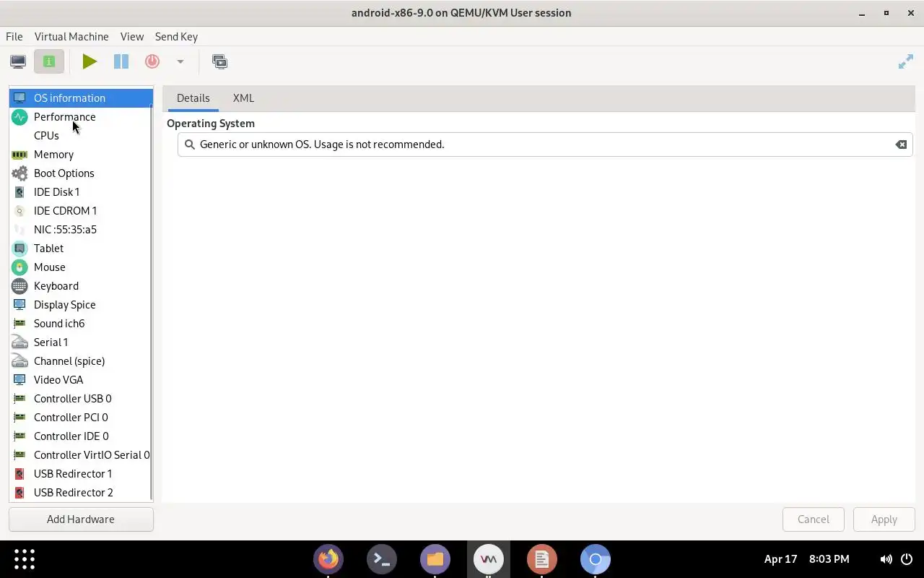Select Controller IDE 0
924x578 pixels.
pyautogui.click(x=81, y=436)
